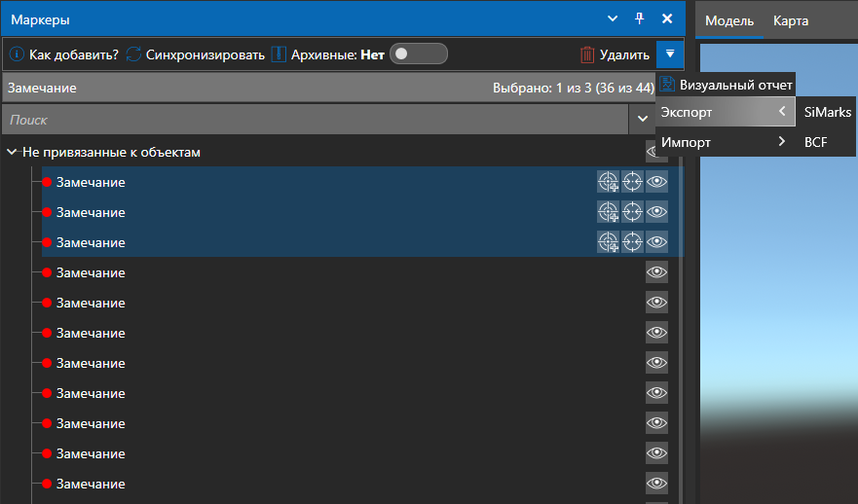Viewport: 858px width, 504px height.
Task: Click the add-target crosshair icon on first Замечание
Action: point(608,182)
